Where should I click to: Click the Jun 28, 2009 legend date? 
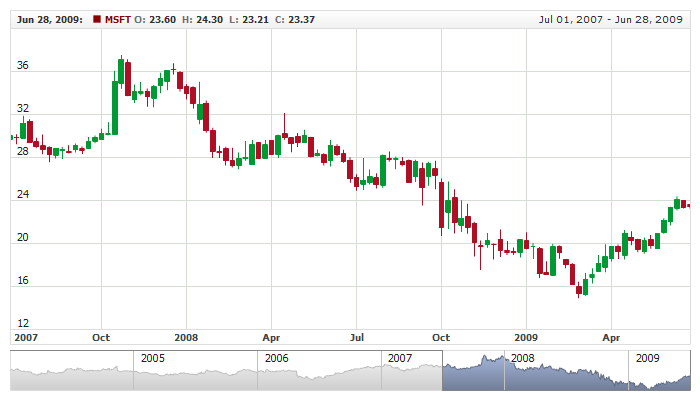pyautogui.click(x=48, y=19)
